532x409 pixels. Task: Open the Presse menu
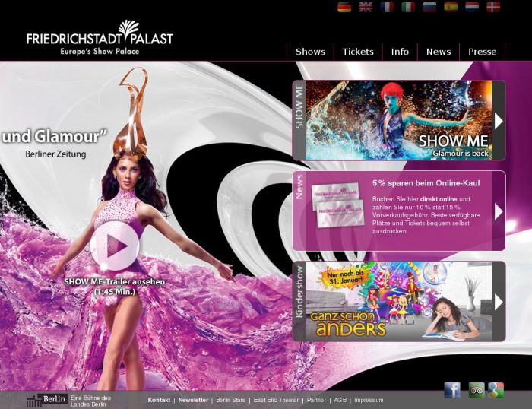pyautogui.click(x=482, y=52)
